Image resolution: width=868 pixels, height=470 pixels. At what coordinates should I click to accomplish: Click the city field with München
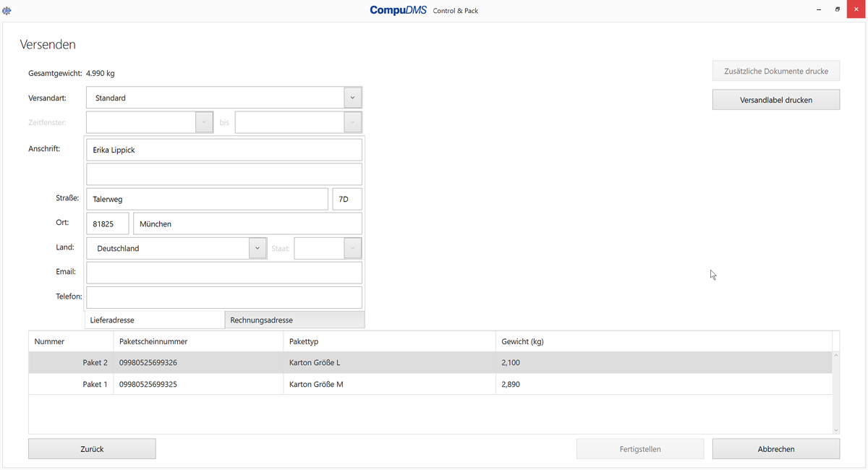point(247,223)
